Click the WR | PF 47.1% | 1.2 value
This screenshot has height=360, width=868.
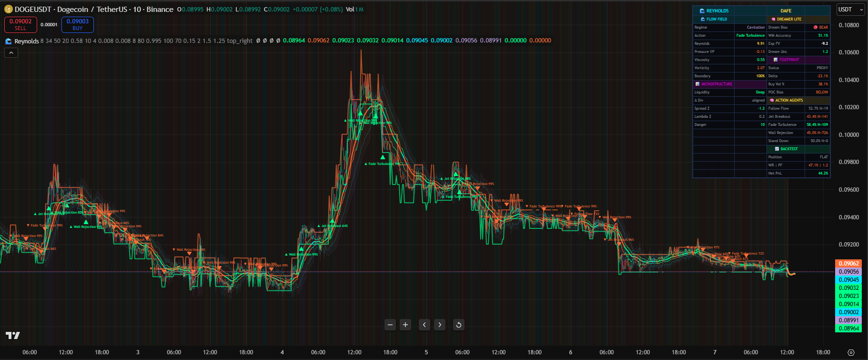click(818, 165)
